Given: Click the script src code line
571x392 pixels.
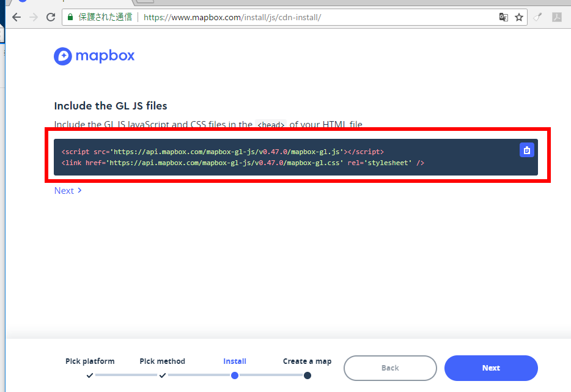Looking at the screenshot, I should pos(223,152).
